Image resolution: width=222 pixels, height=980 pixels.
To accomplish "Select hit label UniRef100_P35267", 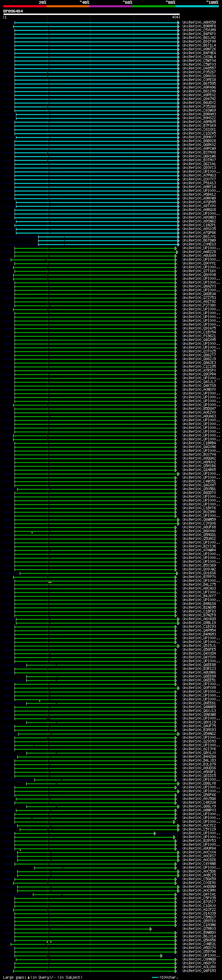I will coord(199,72).
